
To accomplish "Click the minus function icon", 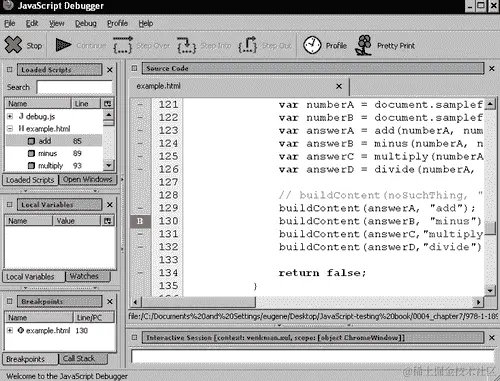I will (x=31, y=153).
